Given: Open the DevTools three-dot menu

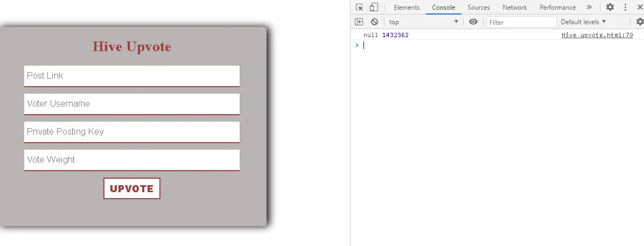Looking at the screenshot, I should click(x=626, y=8).
